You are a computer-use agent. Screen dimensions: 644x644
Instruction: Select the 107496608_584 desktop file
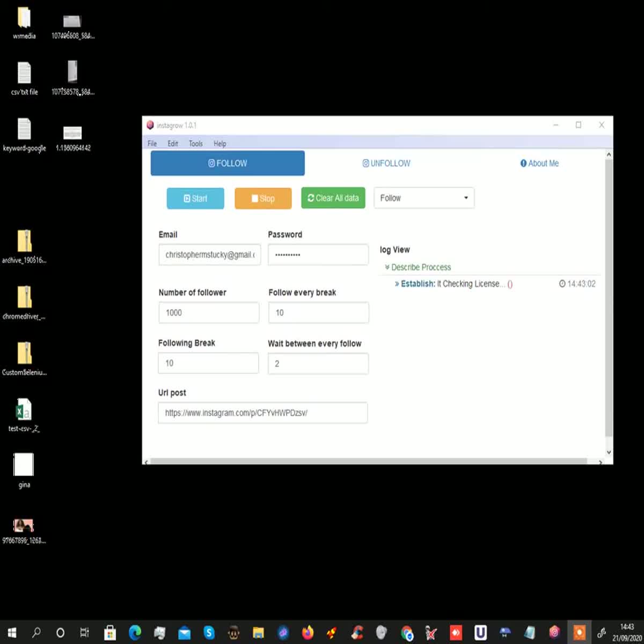72,26
